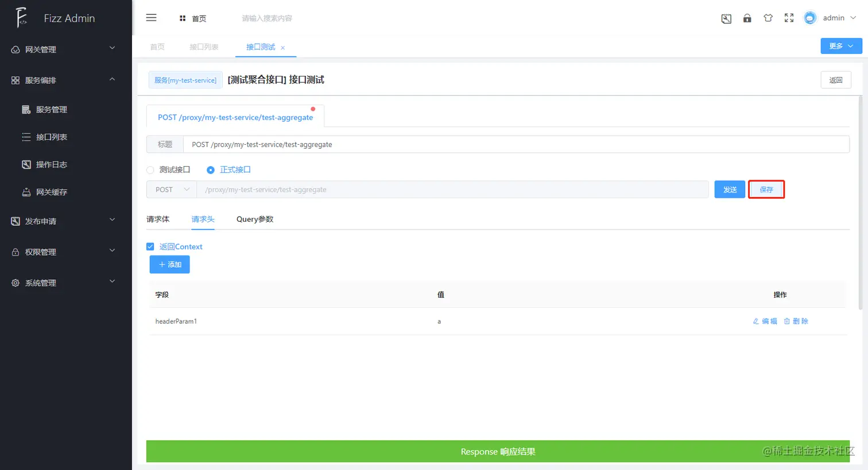Focus the header search input
This screenshot has height=470, width=868.
pyautogui.click(x=267, y=18)
